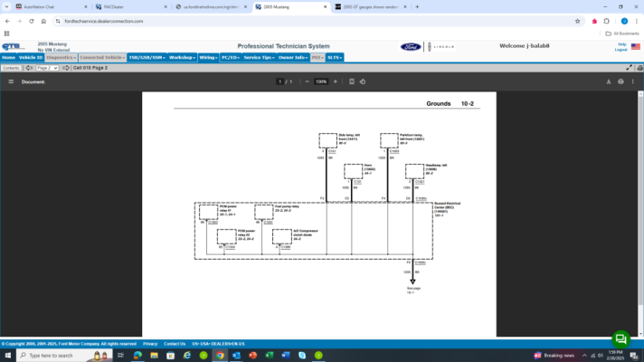Show hidden system tray icons
The width and height of the screenshot is (644, 362).
584,356
